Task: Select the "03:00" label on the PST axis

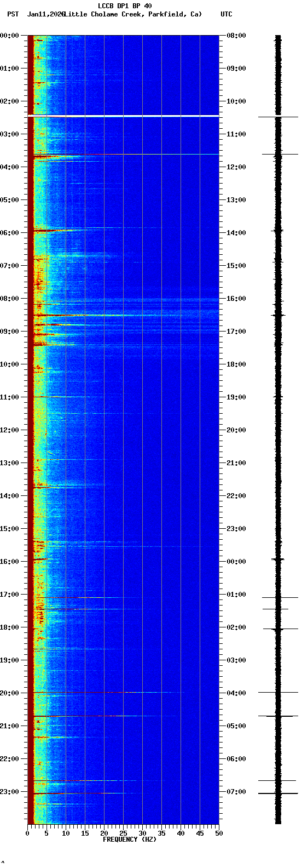Action: [9, 134]
